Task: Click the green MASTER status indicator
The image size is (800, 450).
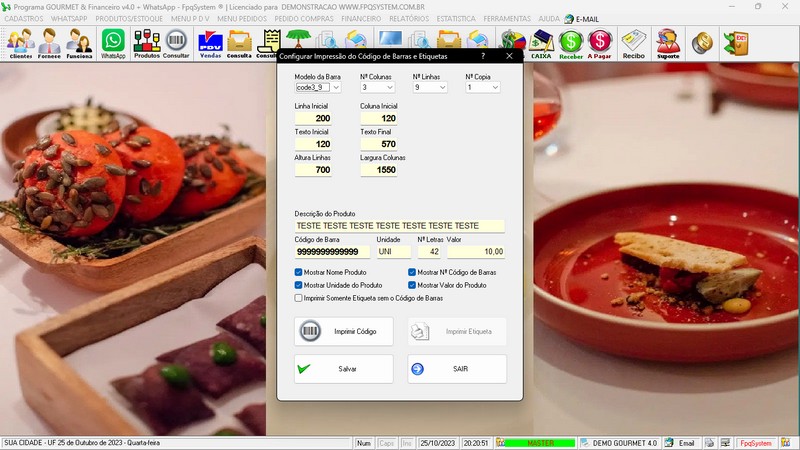Action: click(540, 443)
